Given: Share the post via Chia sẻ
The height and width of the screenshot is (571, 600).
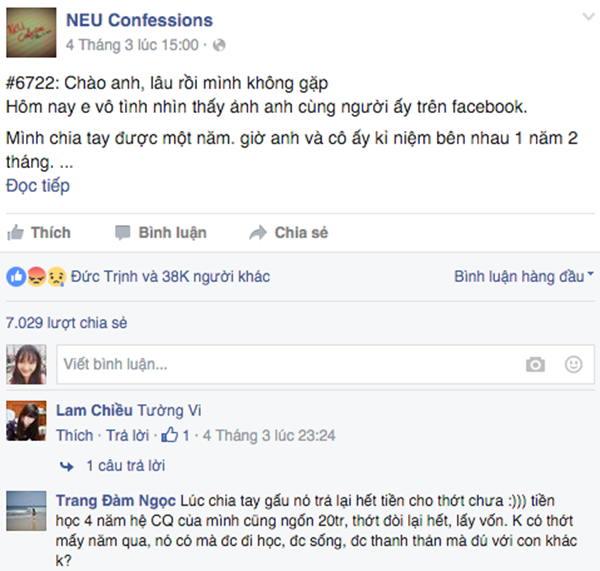Looking at the screenshot, I should coord(288,233).
